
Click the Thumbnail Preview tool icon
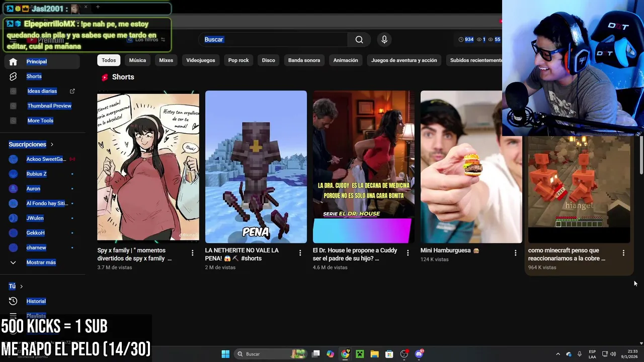(x=13, y=106)
